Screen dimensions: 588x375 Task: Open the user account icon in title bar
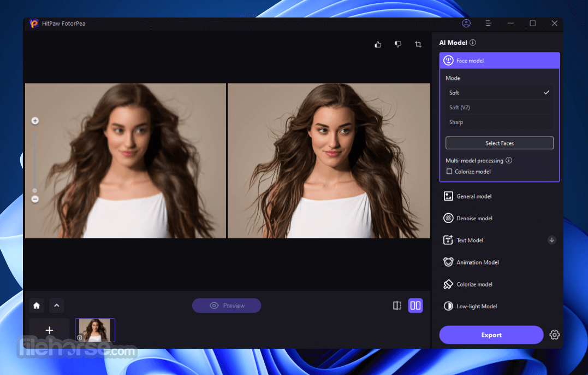pos(466,24)
